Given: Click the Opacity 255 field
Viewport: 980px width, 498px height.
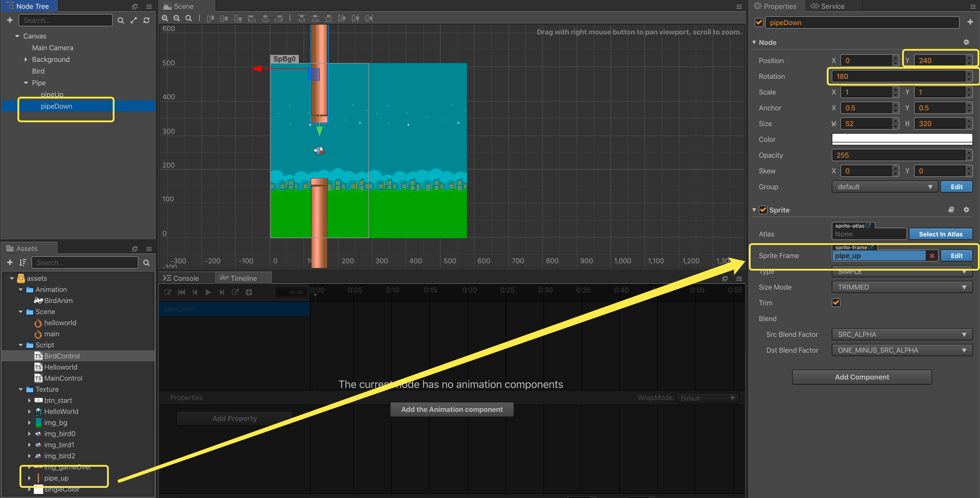Looking at the screenshot, I should pos(902,155).
